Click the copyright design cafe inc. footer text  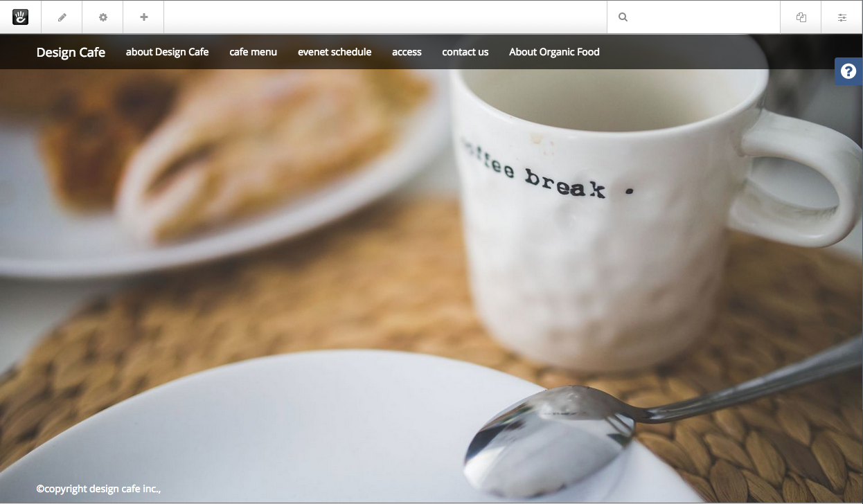coord(98,489)
